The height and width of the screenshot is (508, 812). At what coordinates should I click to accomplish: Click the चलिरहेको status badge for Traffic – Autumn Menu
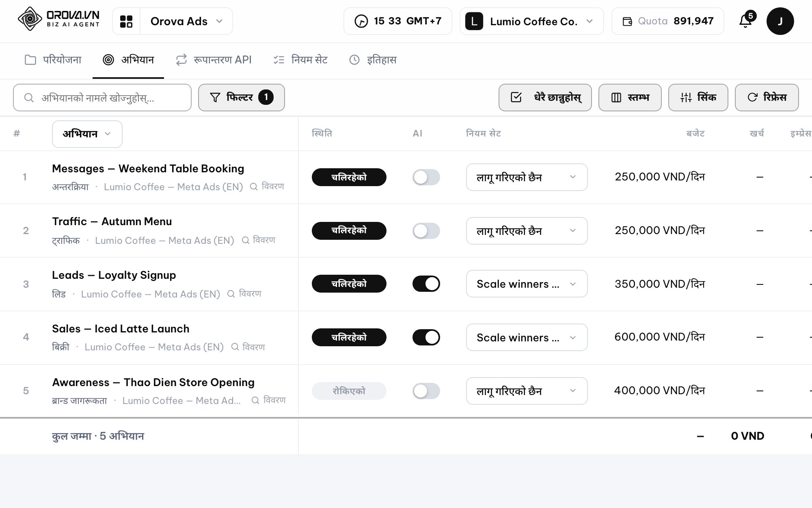coord(349,231)
